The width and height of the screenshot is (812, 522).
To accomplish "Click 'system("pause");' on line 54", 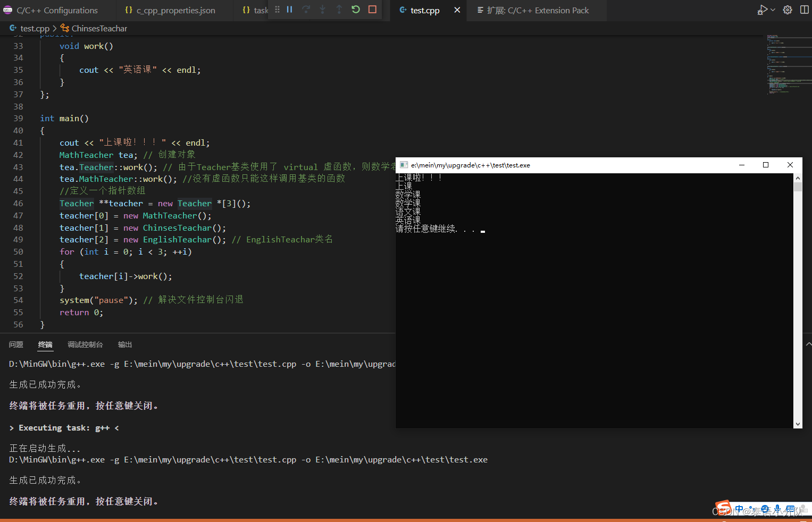I will pos(98,300).
